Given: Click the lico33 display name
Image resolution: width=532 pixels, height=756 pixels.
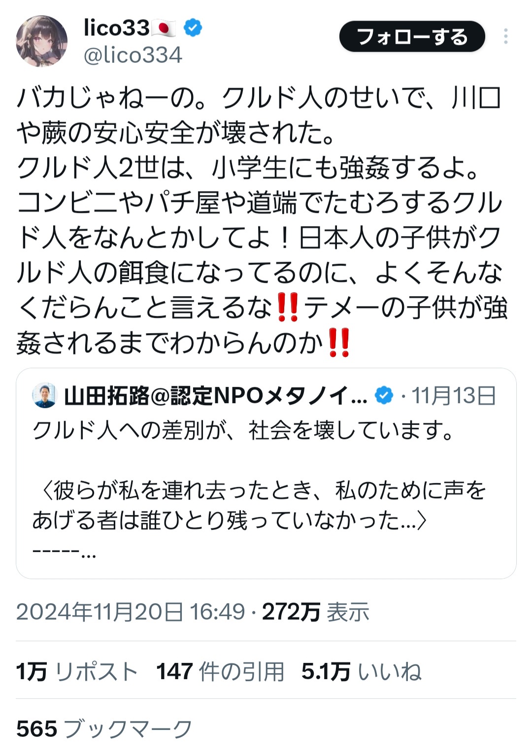Looking at the screenshot, I should 116,28.
